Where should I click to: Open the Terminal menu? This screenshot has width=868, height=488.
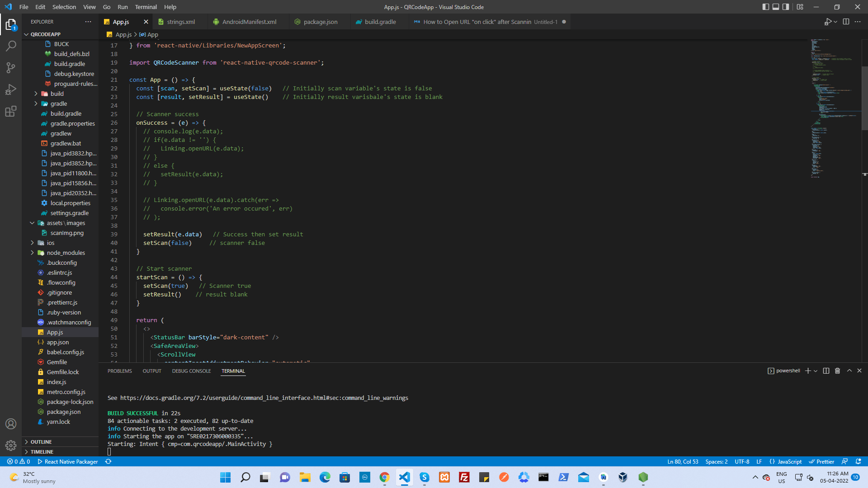pyautogui.click(x=146, y=7)
